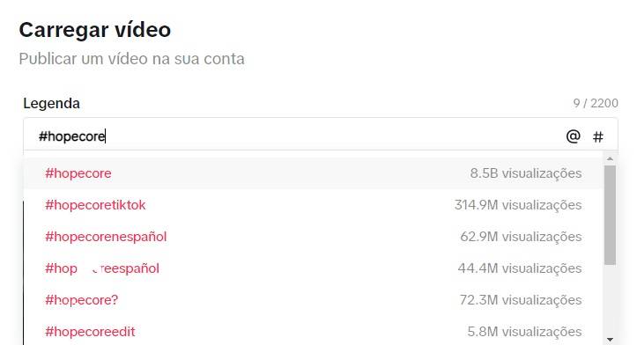Select the #hopecore hashtag suggestion
The width and height of the screenshot is (644, 345).
point(313,173)
